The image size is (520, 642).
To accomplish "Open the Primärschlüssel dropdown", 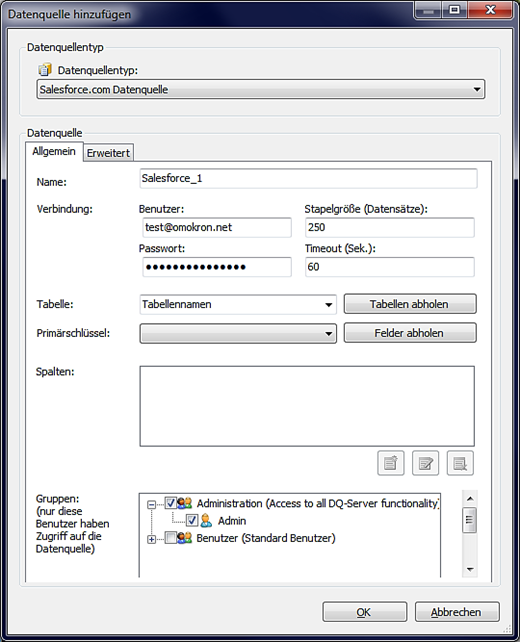I will coord(238,333).
